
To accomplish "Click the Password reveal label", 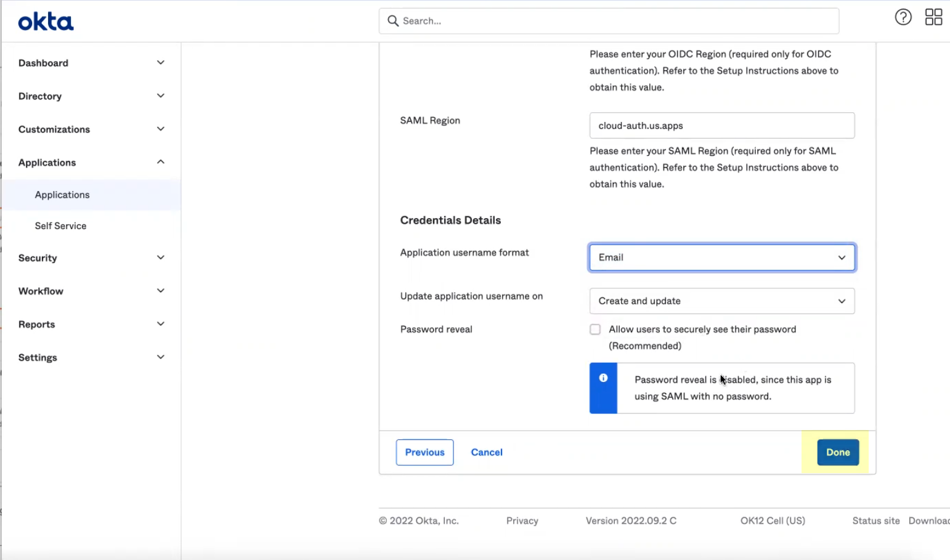I will [x=436, y=330].
